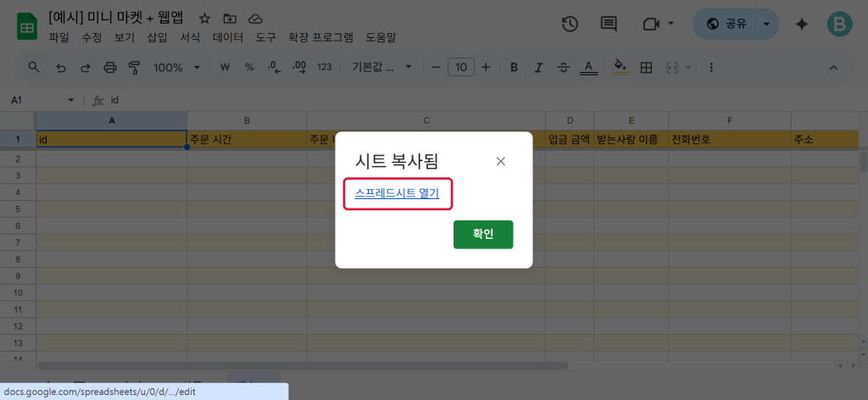Toggle strikethrough formatting
Viewport: 868px width, 400px height.
tap(563, 67)
